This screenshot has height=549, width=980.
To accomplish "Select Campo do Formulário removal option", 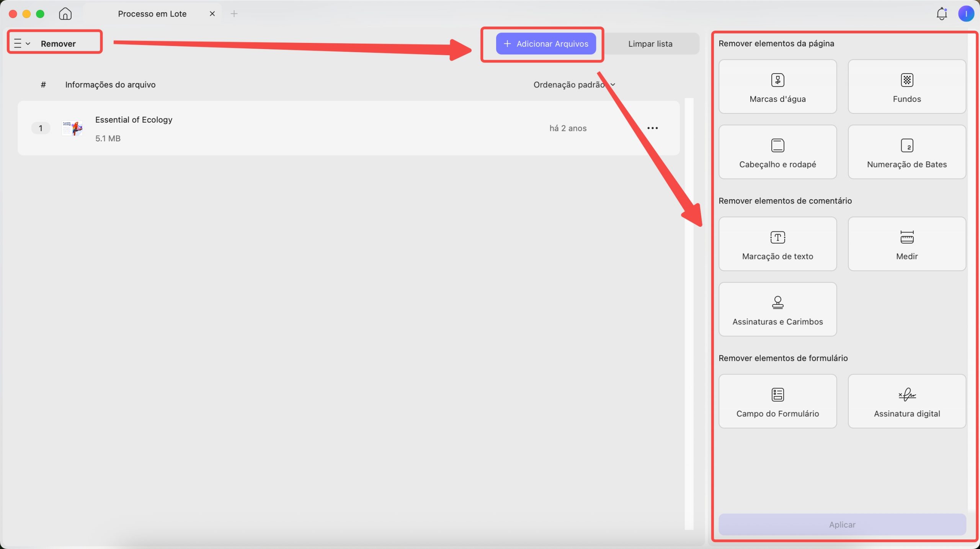I will 777,401.
